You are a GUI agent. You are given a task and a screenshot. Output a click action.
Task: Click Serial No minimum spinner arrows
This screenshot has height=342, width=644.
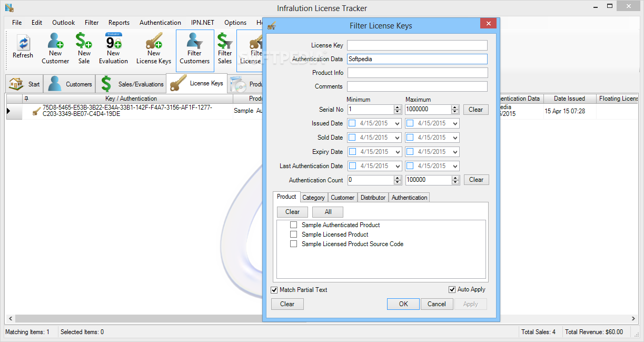tap(398, 110)
